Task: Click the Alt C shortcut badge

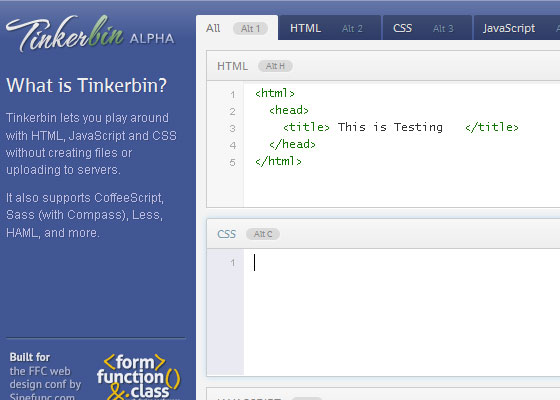Action: pos(263,234)
